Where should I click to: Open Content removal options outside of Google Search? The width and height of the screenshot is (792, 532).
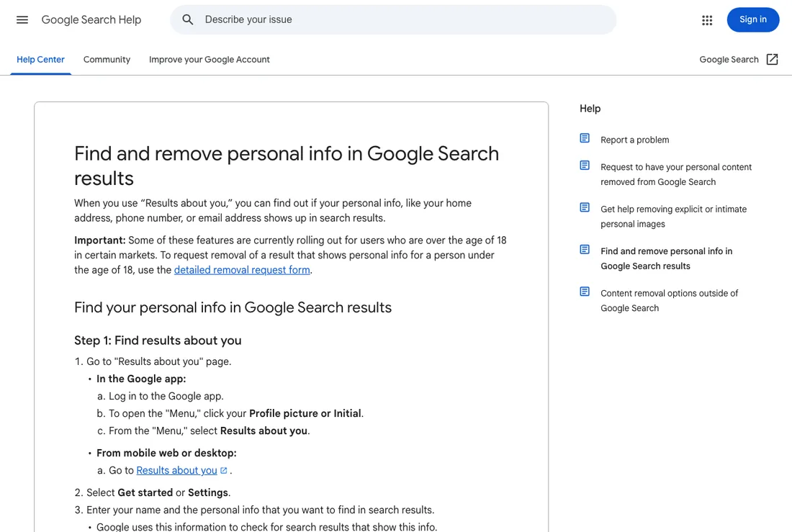point(670,301)
